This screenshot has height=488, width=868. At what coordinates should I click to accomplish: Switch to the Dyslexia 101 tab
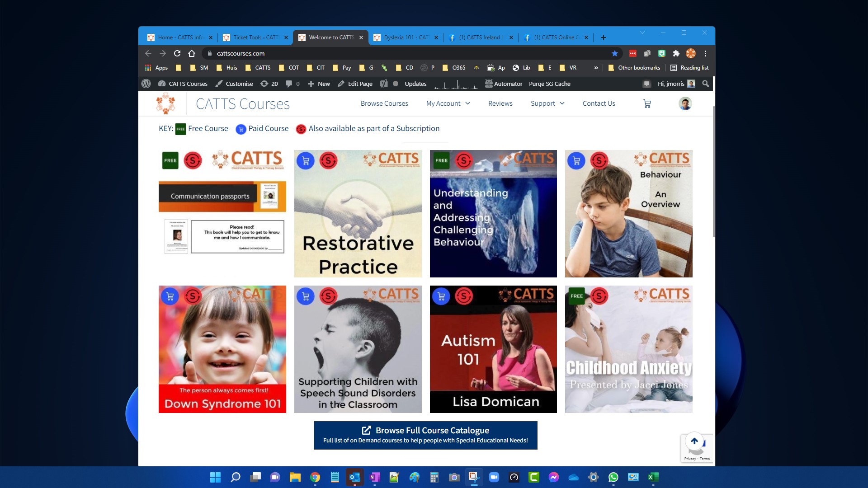tap(406, 38)
